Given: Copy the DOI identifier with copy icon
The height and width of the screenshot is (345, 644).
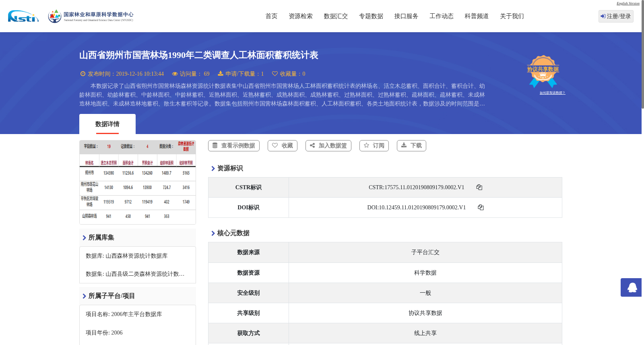Looking at the screenshot, I should point(481,207).
